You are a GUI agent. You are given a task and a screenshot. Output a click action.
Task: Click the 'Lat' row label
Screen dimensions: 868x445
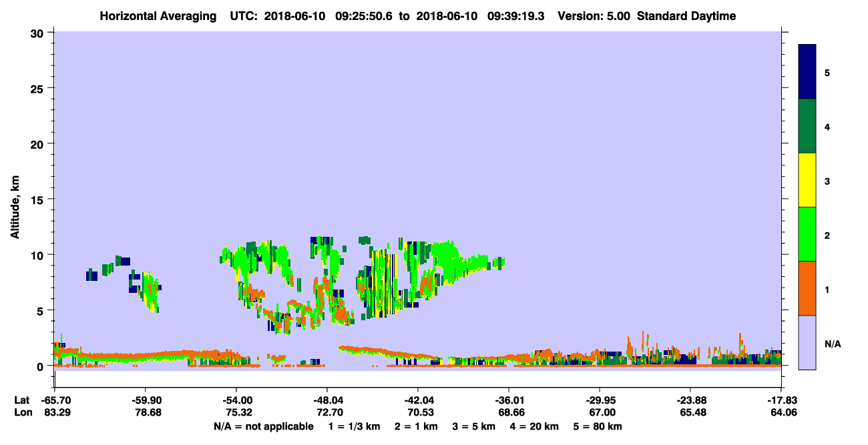click(21, 400)
